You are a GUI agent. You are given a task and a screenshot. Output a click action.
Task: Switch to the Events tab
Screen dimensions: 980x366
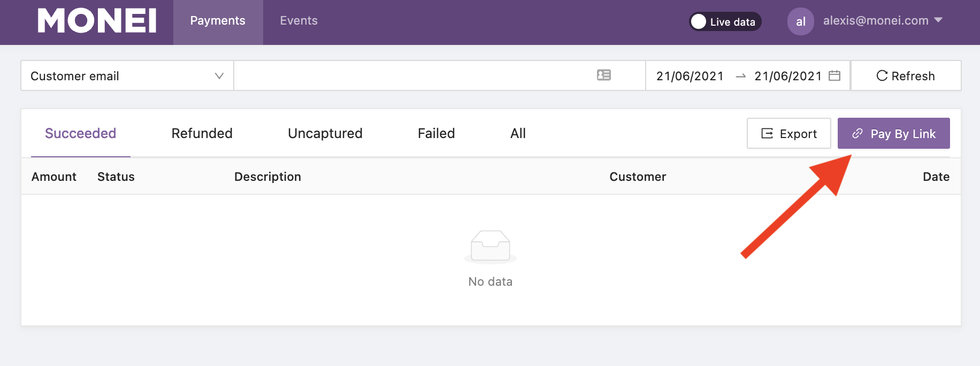coord(298,21)
